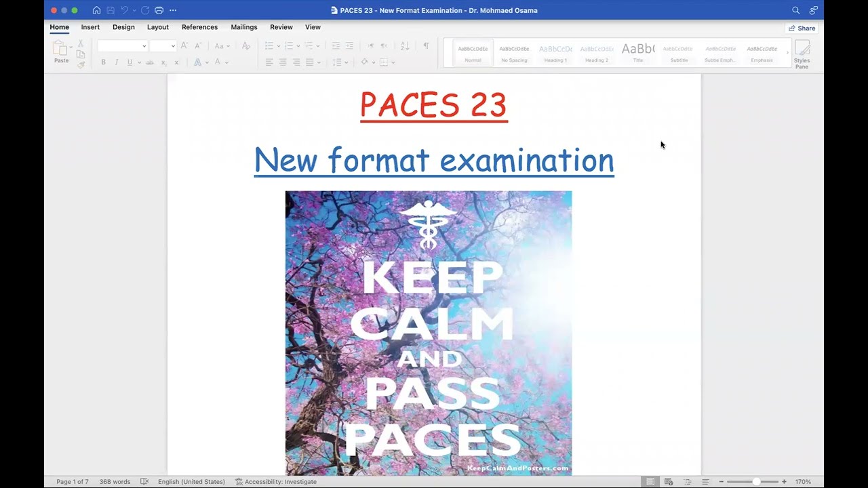
Task: Open the font name combo box
Action: [x=122, y=46]
